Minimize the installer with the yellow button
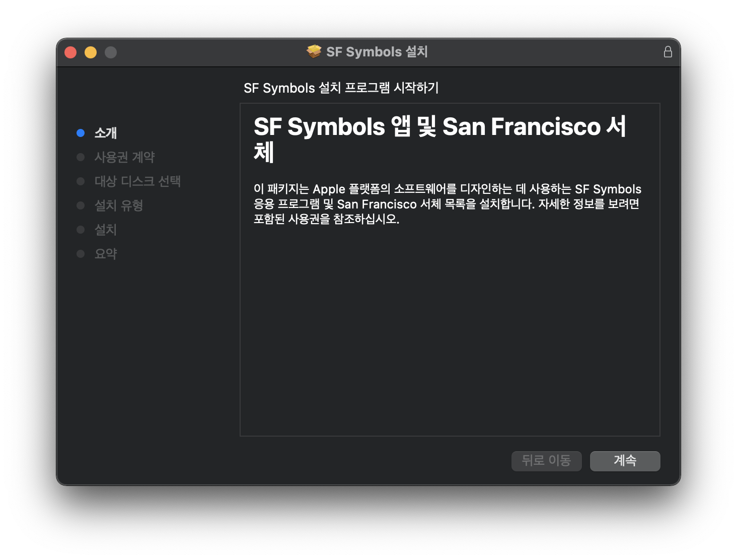The width and height of the screenshot is (737, 560). point(91,52)
